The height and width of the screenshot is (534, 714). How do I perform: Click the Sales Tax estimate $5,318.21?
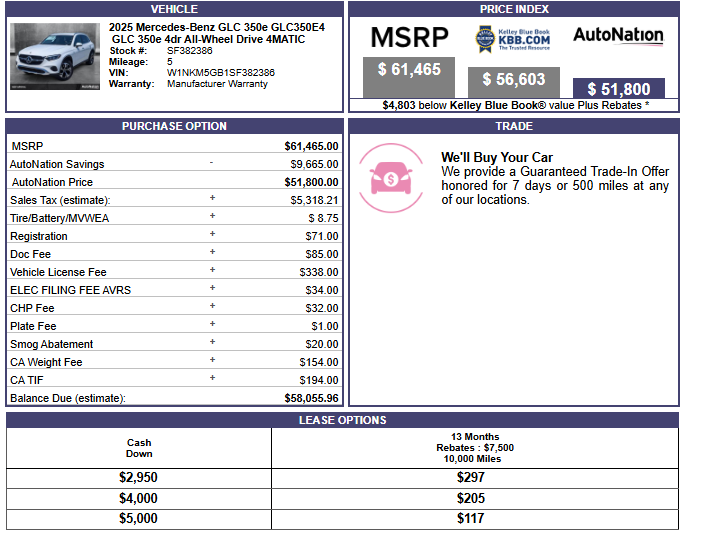(x=314, y=200)
